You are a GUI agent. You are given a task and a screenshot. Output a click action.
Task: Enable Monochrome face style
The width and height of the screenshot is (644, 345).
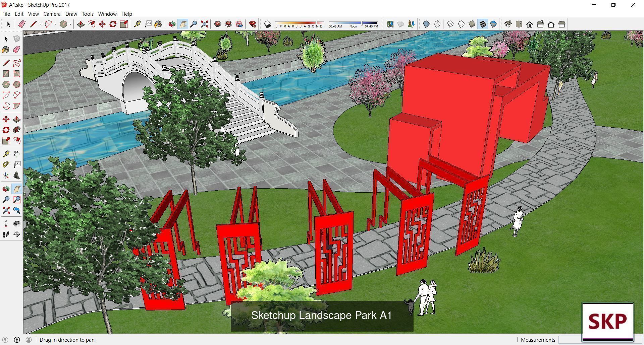(493, 24)
